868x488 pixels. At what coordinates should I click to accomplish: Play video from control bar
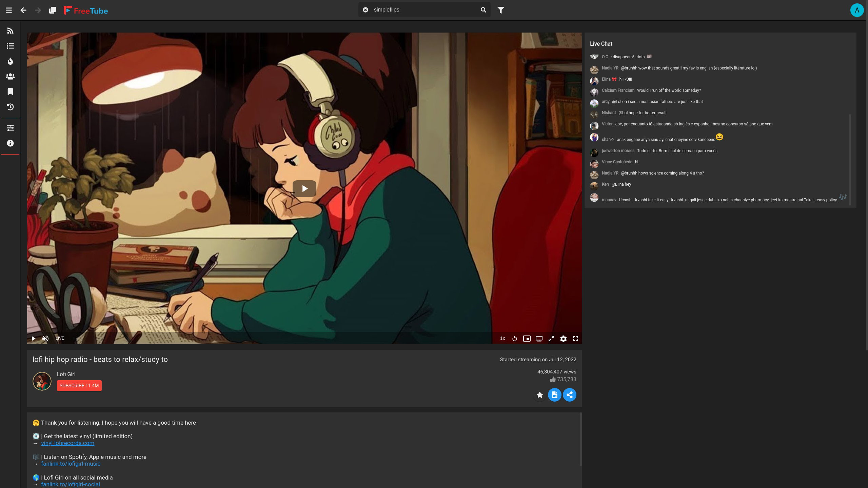tap(33, 339)
